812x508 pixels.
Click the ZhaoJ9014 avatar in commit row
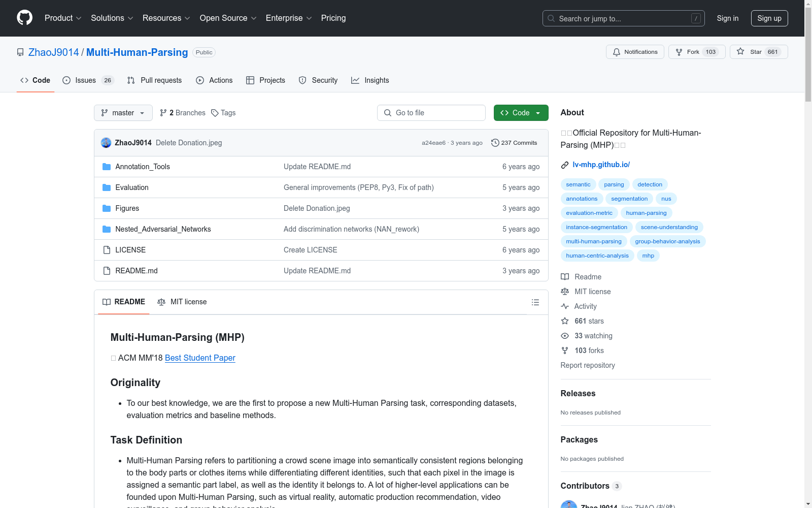pyautogui.click(x=106, y=143)
